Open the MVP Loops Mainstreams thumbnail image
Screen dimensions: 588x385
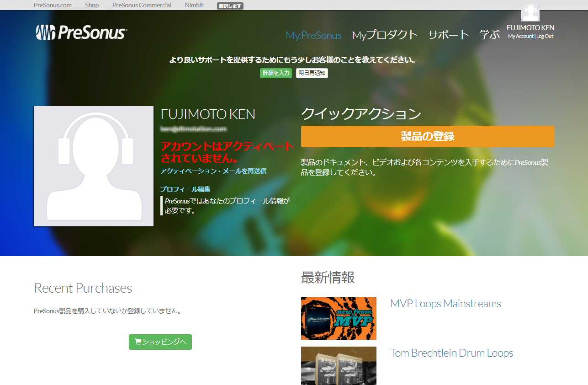coord(339,318)
